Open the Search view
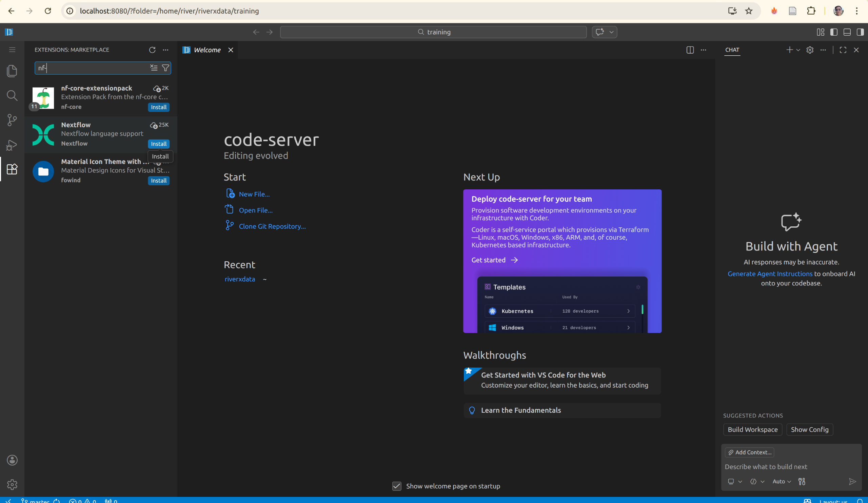868x503 pixels. (12, 95)
